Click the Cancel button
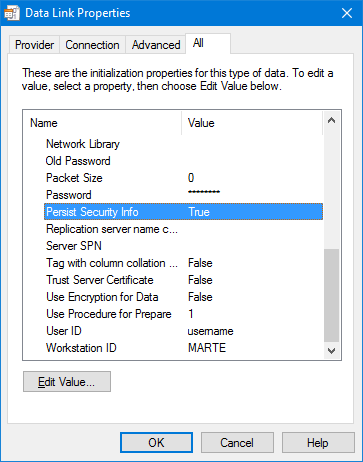 237,443
